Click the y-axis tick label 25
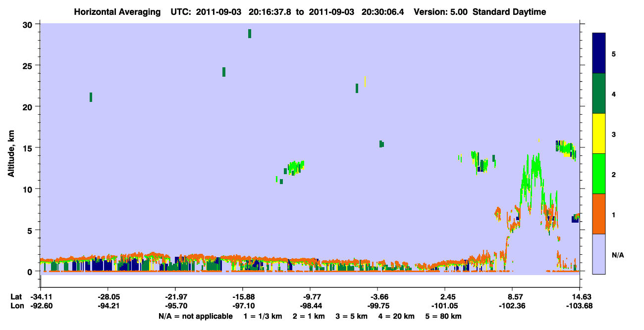Image resolution: width=644 pixels, height=330 pixels. 29,65
